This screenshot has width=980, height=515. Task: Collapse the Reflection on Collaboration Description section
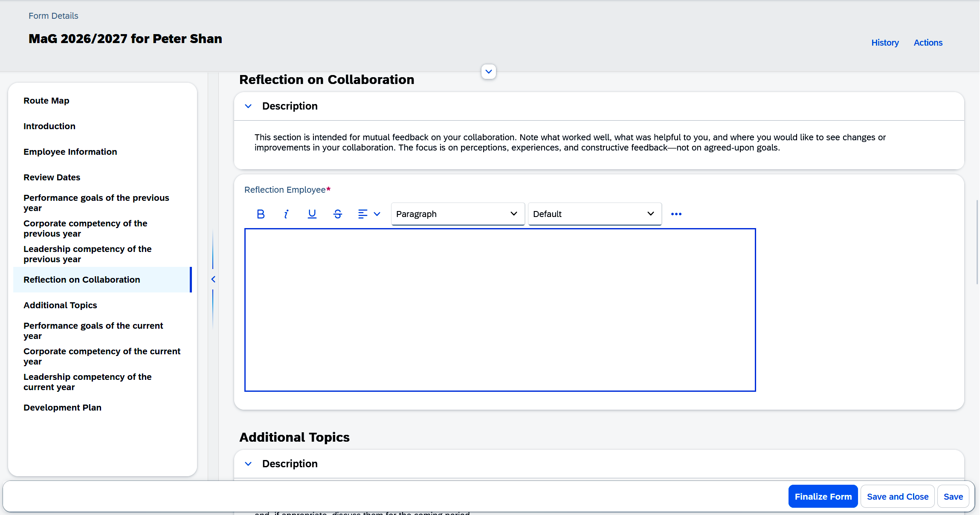pos(248,106)
